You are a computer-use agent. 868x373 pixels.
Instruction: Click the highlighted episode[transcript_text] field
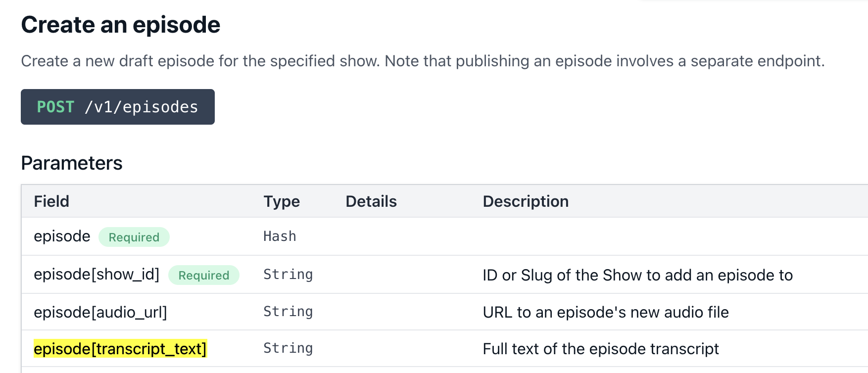[x=120, y=349]
